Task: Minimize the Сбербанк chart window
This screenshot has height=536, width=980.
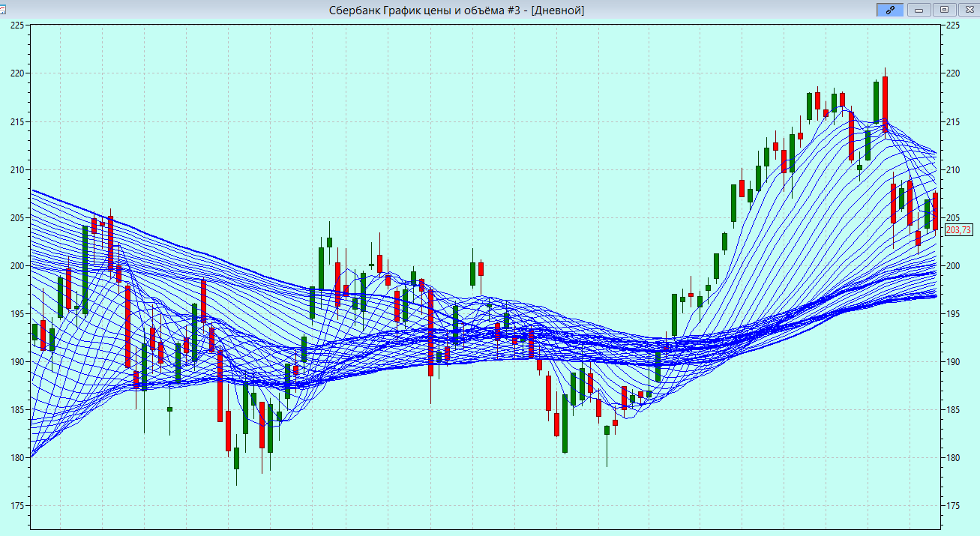Action: click(919, 10)
